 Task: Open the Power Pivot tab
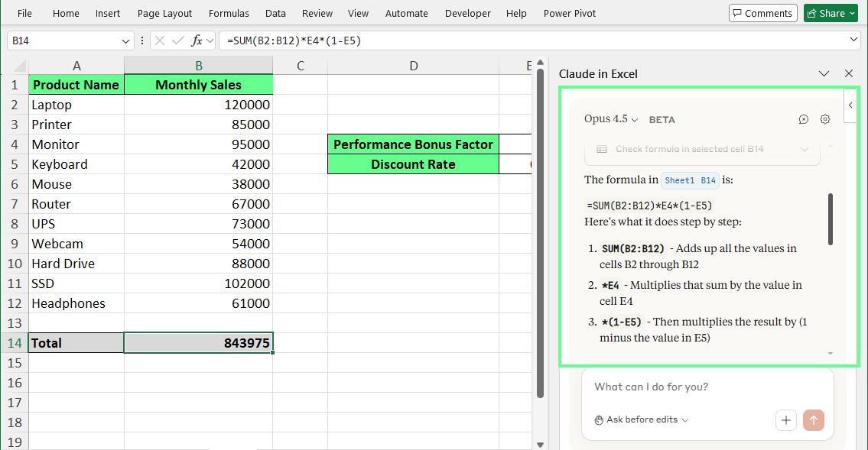pos(570,13)
